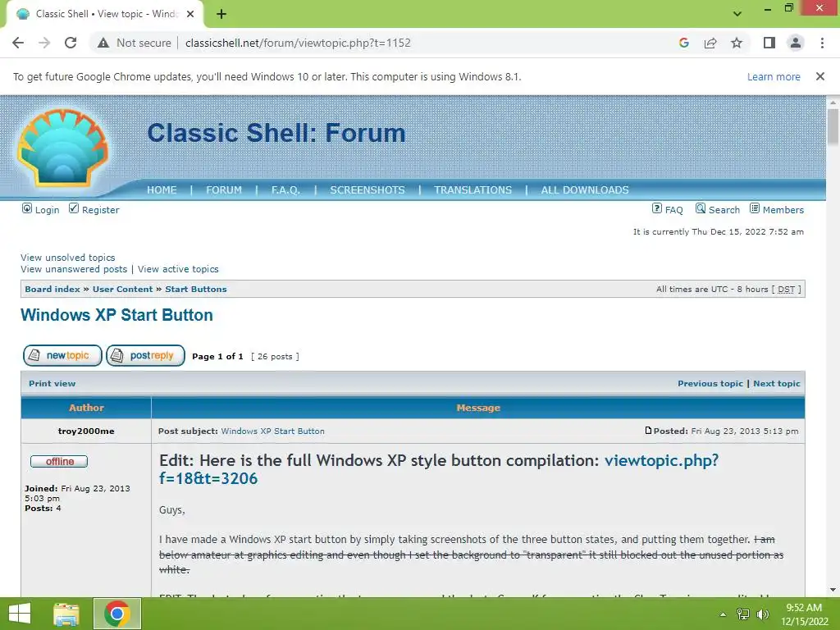
Task: Open View unanswered posts
Action: (x=74, y=269)
